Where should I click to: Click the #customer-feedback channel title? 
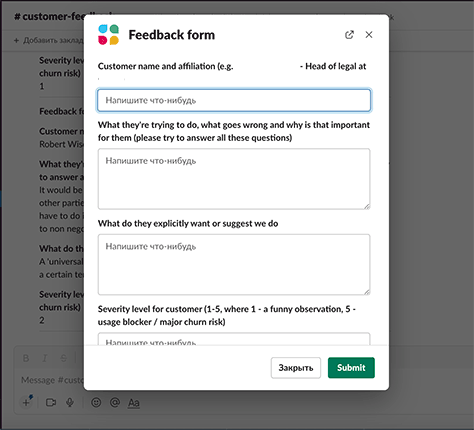pyautogui.click(x=49, y=16)
